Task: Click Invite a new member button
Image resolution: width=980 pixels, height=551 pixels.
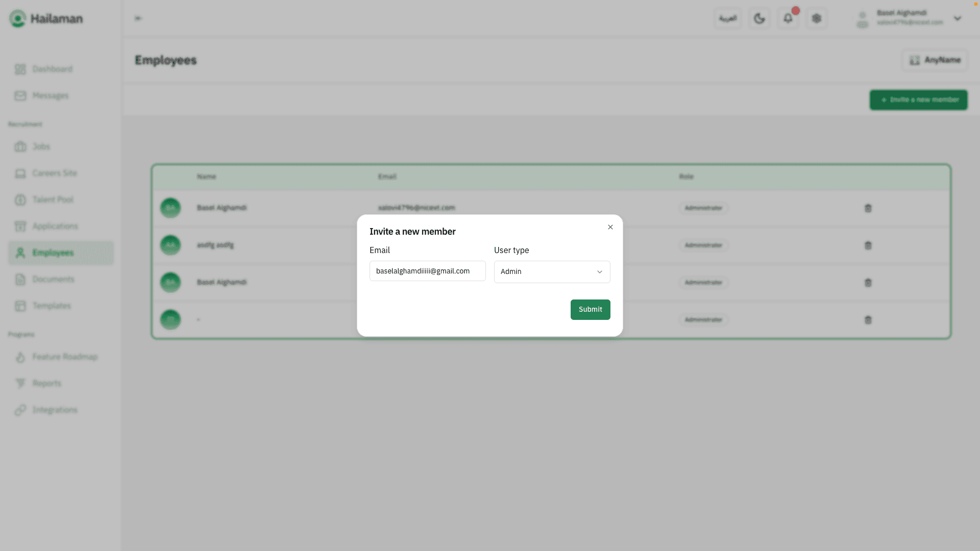Action: 918,100
